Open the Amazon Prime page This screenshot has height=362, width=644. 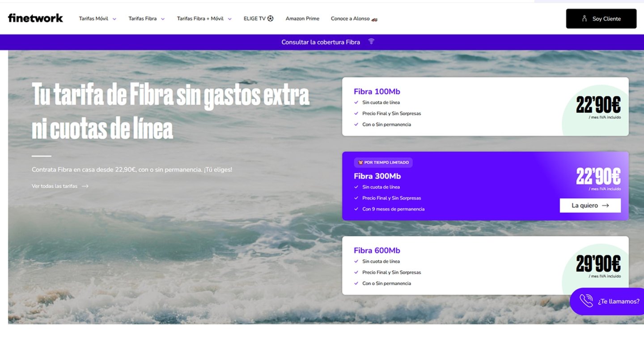tap(302, 19)
